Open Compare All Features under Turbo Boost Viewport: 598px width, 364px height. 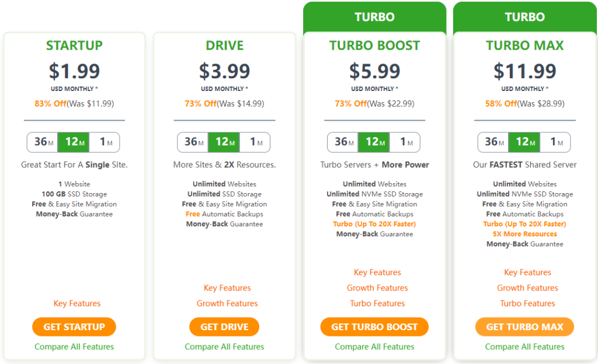click(374, 346)
